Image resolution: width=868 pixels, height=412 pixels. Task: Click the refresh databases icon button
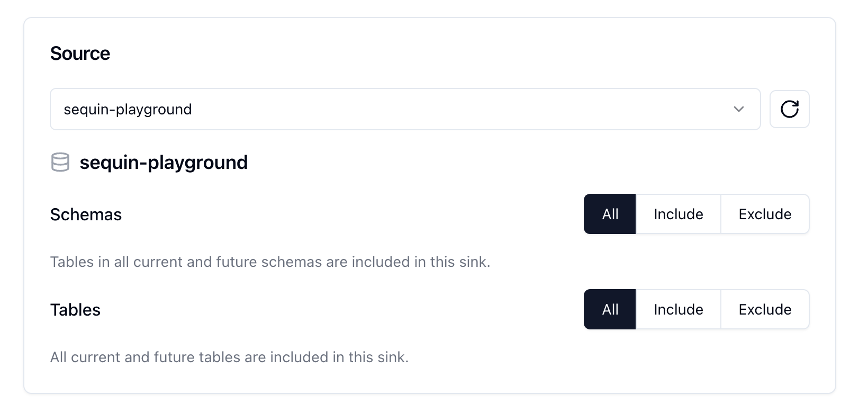(789, 109)
